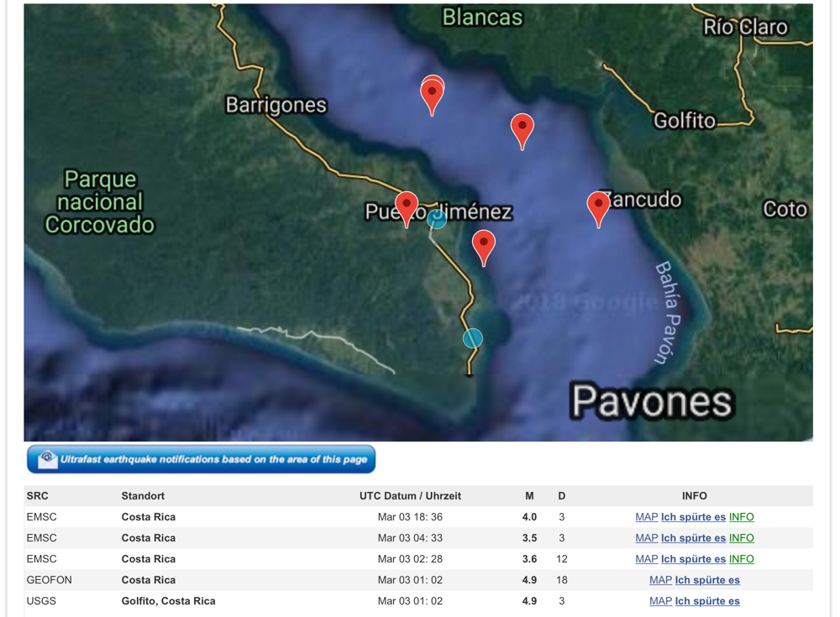The height and width of the screenshot is (617, 840).
Task: Click INFO link for the 18:36 earthquake
Action: click(741, 517)
